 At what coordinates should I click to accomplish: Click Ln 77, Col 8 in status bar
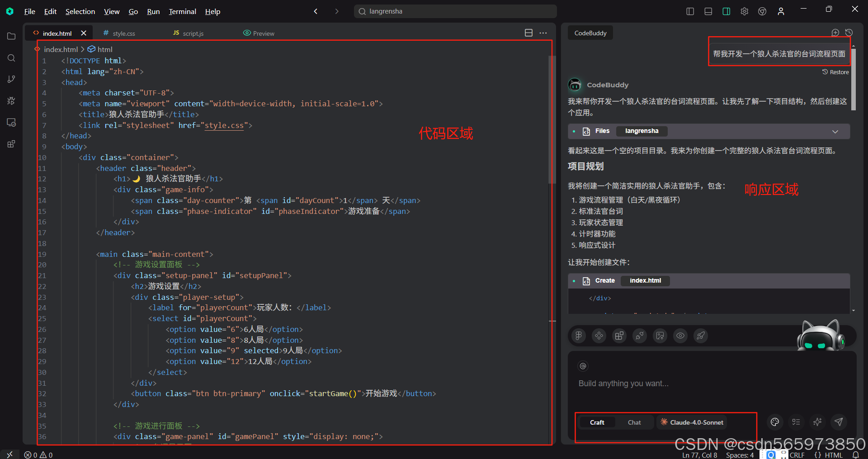click(699, 455)
